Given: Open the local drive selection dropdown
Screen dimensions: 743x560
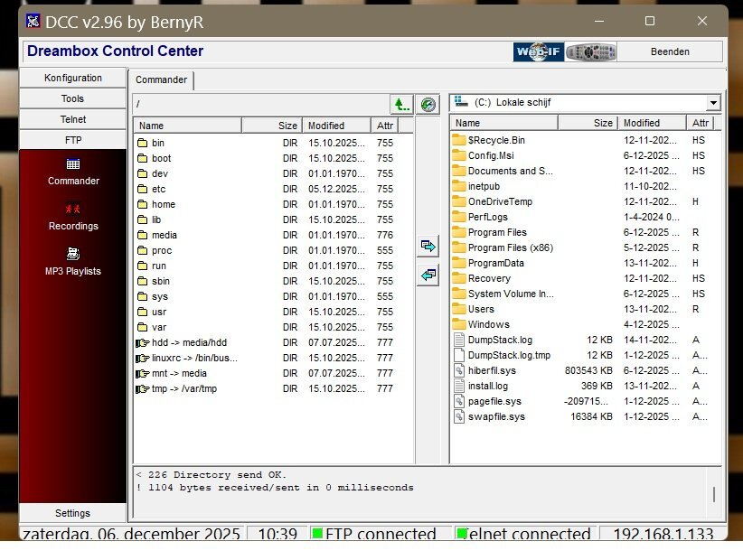Looking at the screenshot, I should click(x=713, y=103).
